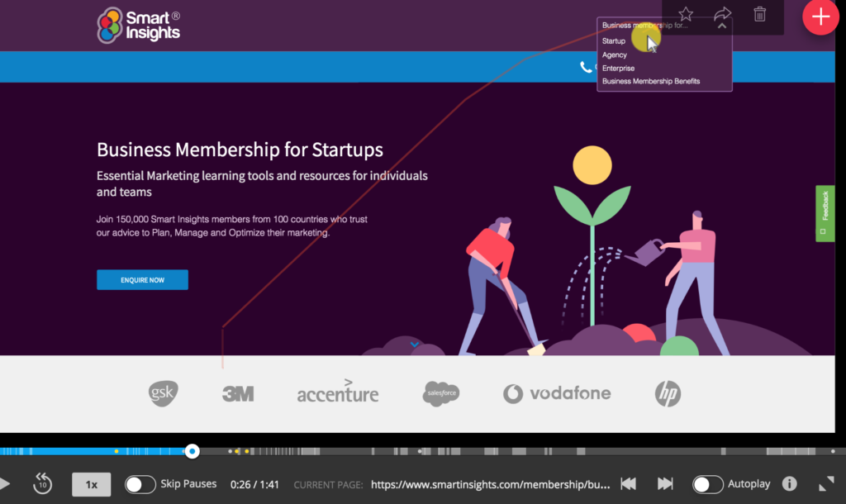Delete recording with trash icon
846x504 pixels.
coord(760,14)
